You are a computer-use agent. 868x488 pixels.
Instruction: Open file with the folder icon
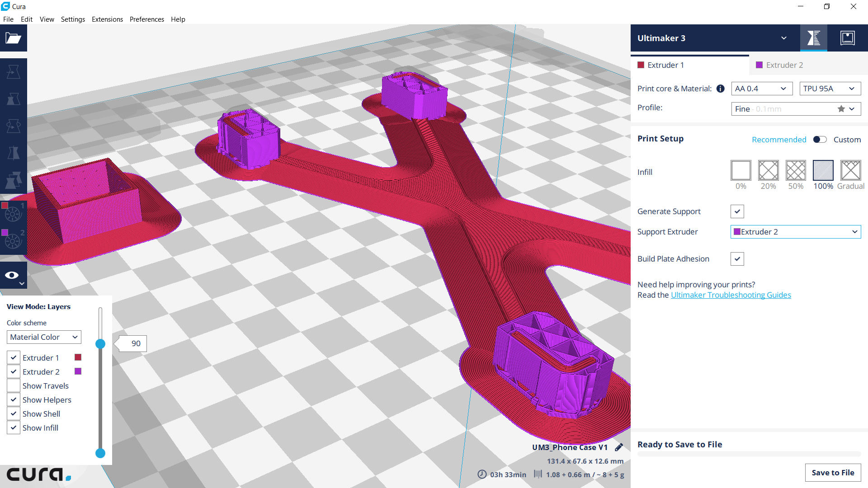14,38
